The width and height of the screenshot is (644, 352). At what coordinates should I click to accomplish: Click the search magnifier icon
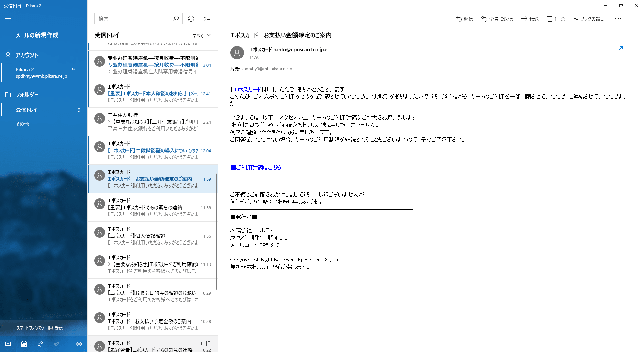coord(176,19)
